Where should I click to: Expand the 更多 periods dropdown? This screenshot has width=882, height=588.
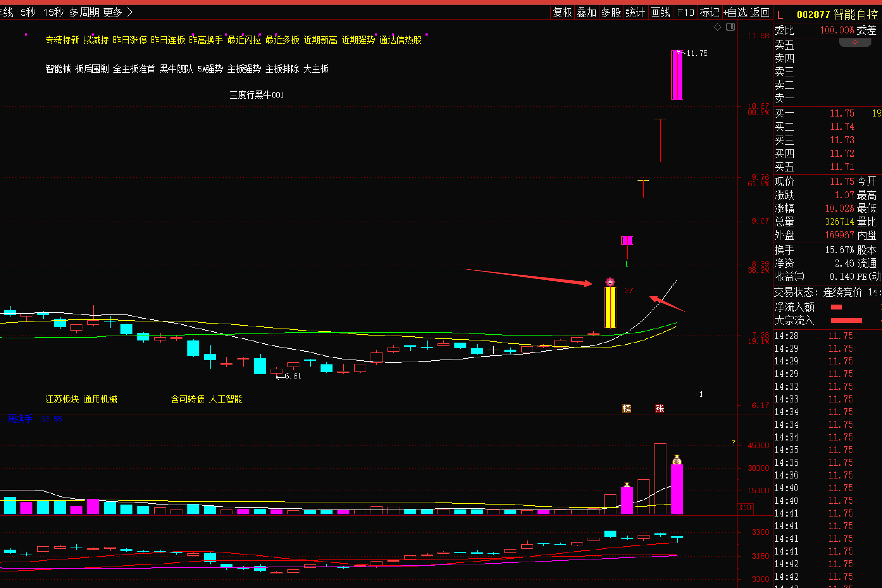tap(118, 13)
